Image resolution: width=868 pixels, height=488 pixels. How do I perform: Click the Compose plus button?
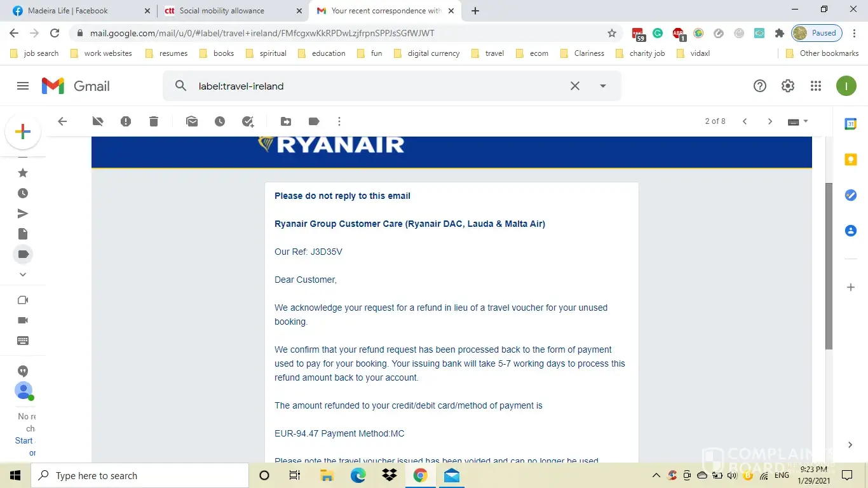point(23,132)
